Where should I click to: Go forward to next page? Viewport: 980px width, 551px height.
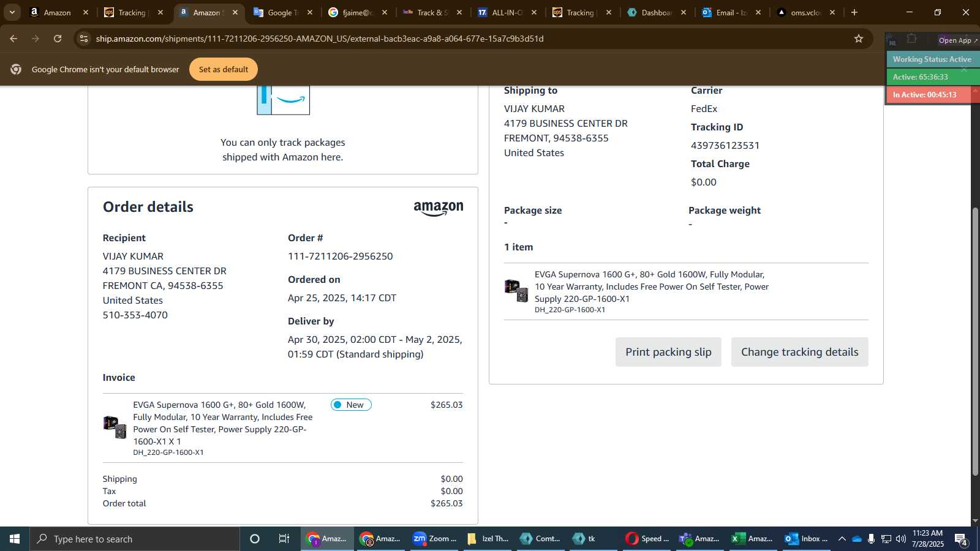coord(36,39)
